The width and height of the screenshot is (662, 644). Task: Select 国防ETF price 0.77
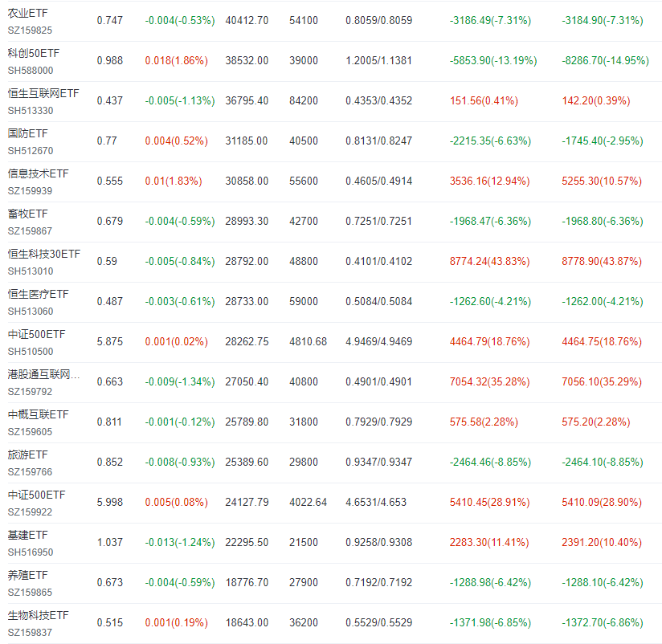click(107, 141)
